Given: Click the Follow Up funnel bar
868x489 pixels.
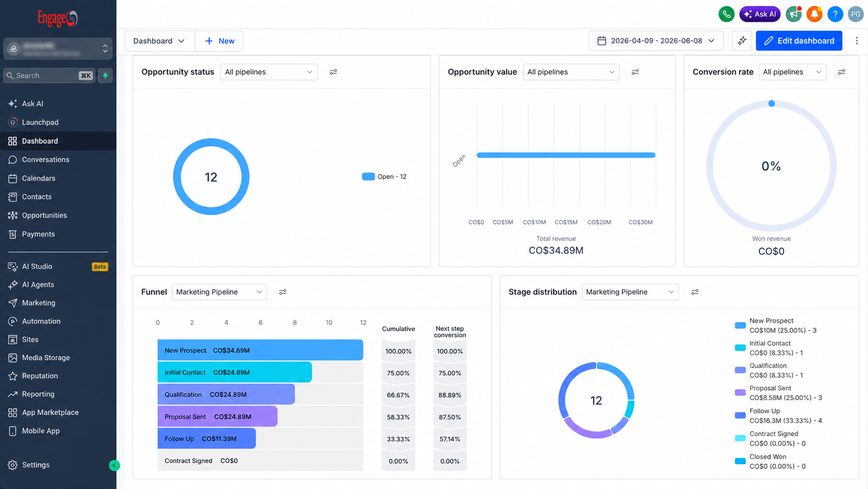Looking at the screenshot, I should pos(207,439).
